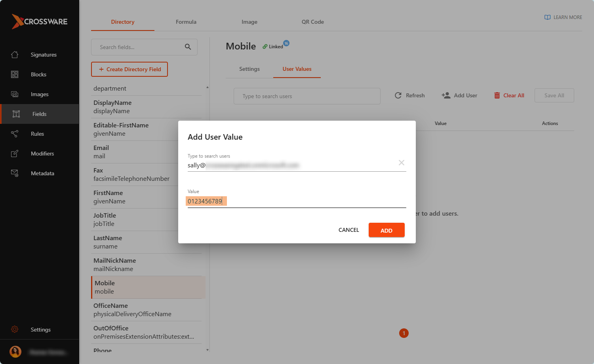This screenshot has width=594, height=364.
Task: Select the Rules share icon
Action: tap(15, 134)
